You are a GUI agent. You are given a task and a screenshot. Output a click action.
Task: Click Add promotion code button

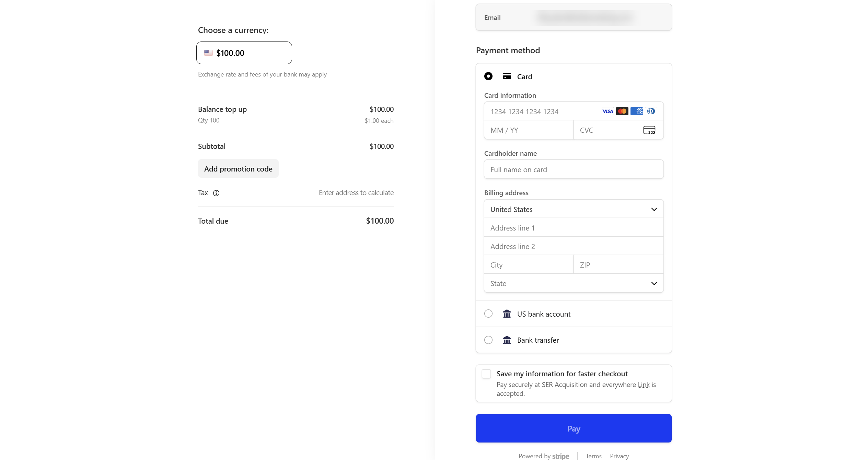238,169
